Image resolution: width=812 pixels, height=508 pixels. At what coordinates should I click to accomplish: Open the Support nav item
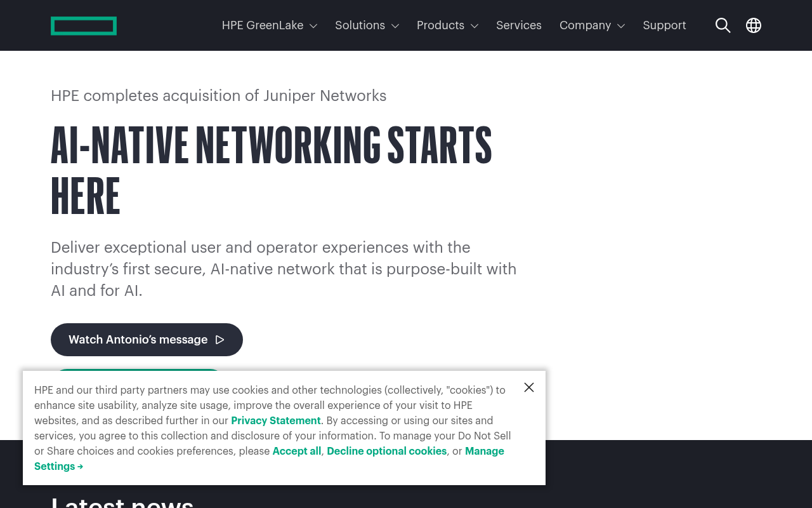[664, 25]
